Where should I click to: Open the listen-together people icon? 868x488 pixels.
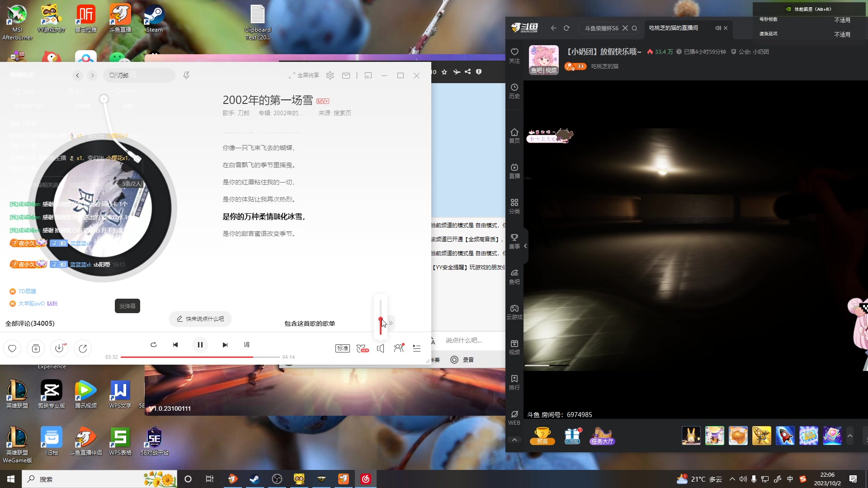click(x=399, y=348)
